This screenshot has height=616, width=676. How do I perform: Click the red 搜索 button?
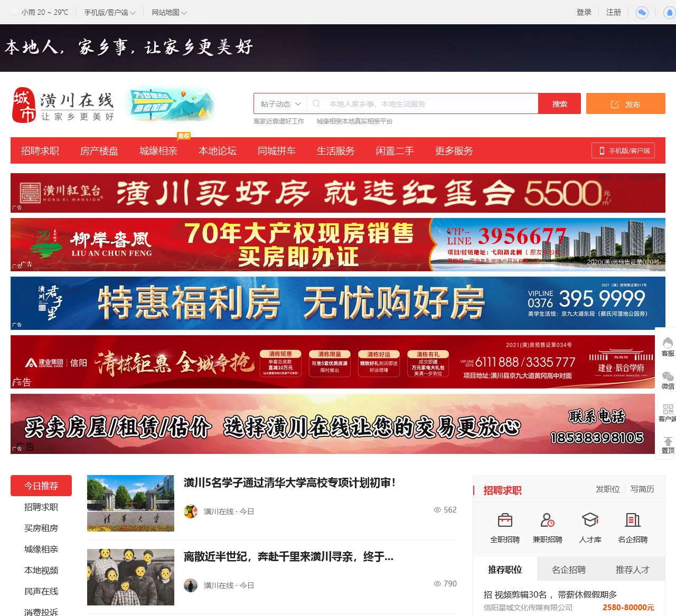pyautogui.click(x=560, y=104)
